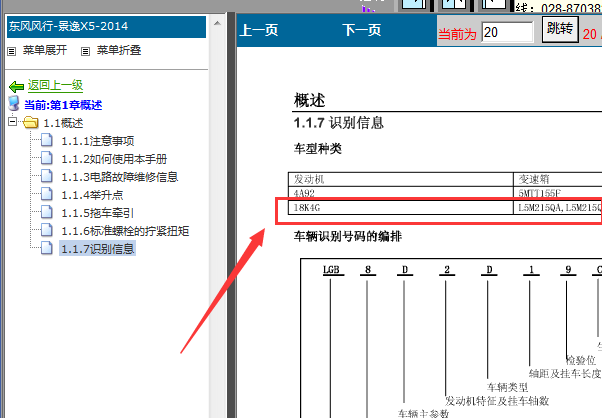This screenshot has width=602, height=418.
Task: Click document icon next to 1.1.7识别信息
Action: [x=46, y=248]
